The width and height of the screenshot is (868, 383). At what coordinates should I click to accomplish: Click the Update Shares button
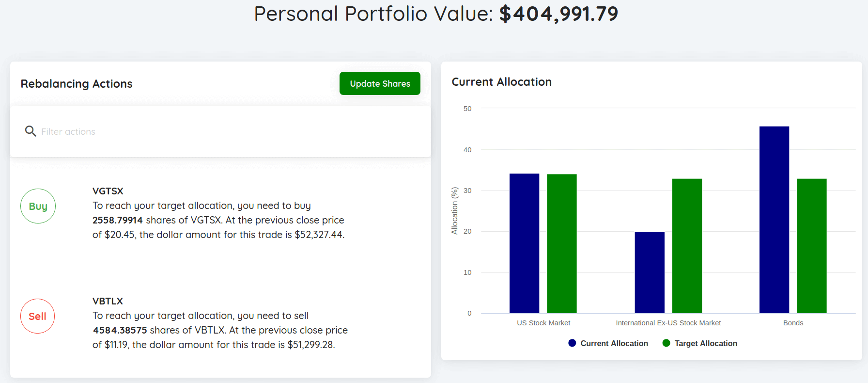[x=380, y=83]
